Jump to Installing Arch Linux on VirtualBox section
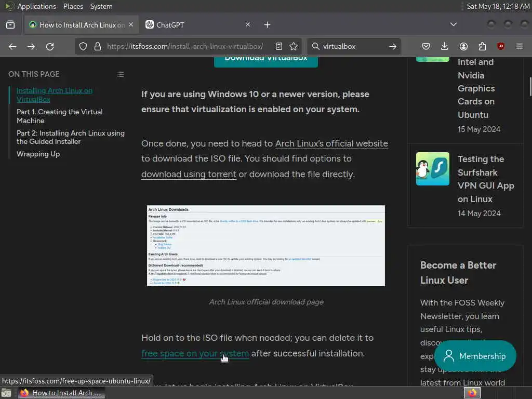 54,95
